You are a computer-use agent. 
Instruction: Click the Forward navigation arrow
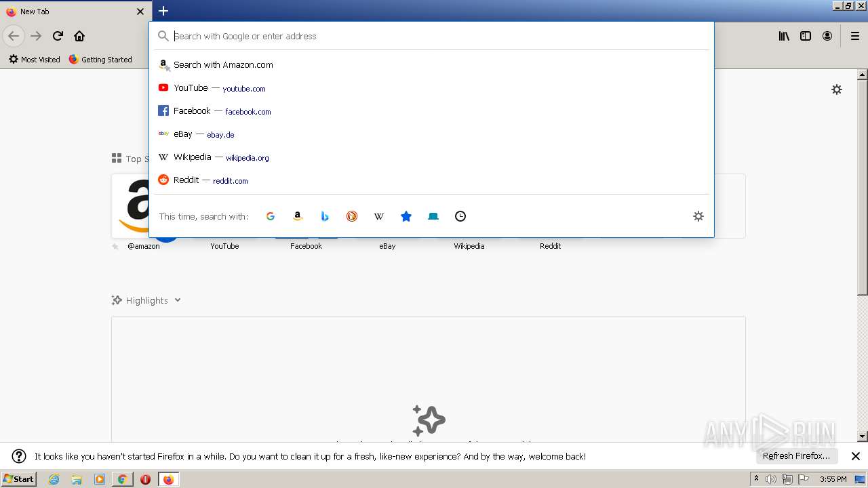point(36,36)
